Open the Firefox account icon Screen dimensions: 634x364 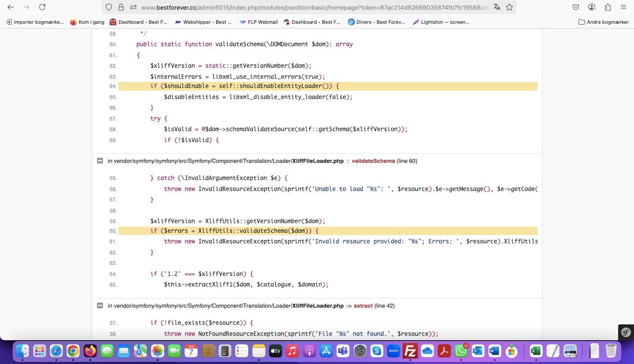592,7
